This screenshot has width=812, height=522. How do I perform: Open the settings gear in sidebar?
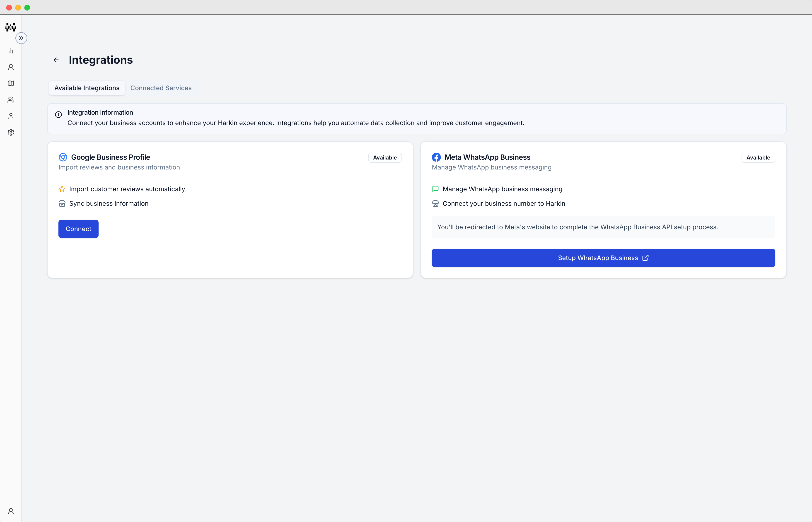[x=11, y=132]
